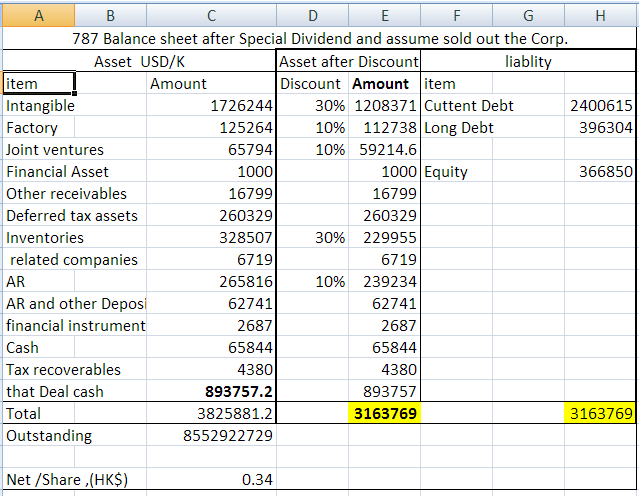Select column C header
The height and width of the screenshot is (496, 639).
(211, 15)
